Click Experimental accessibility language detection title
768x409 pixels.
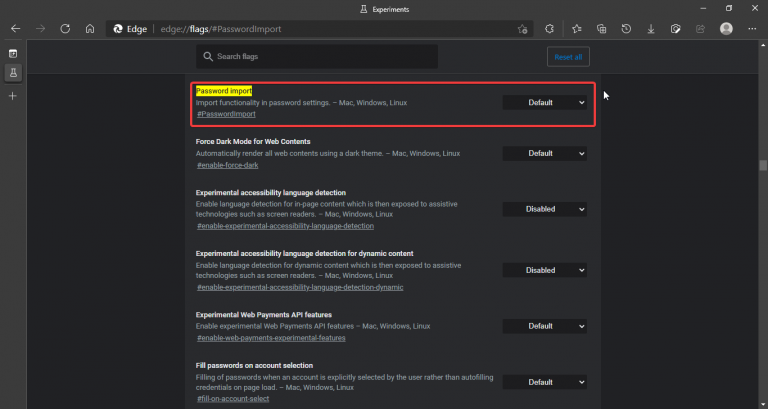coord(271,192)
